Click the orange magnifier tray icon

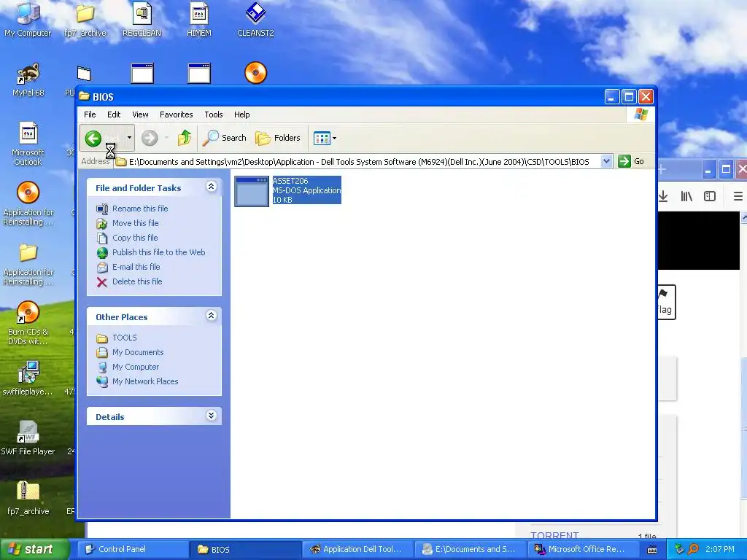pos(693,549)
